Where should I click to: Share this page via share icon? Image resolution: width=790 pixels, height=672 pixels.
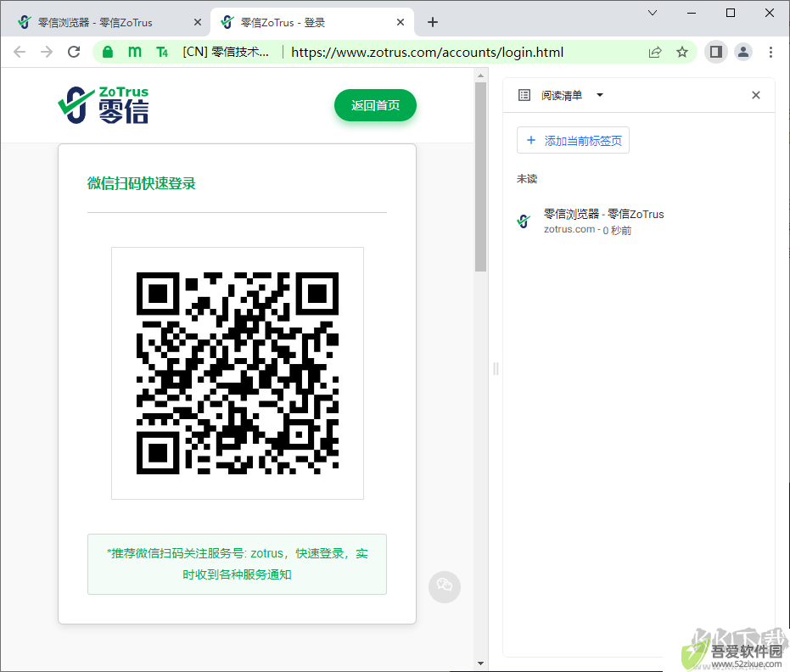click(655, 52)
